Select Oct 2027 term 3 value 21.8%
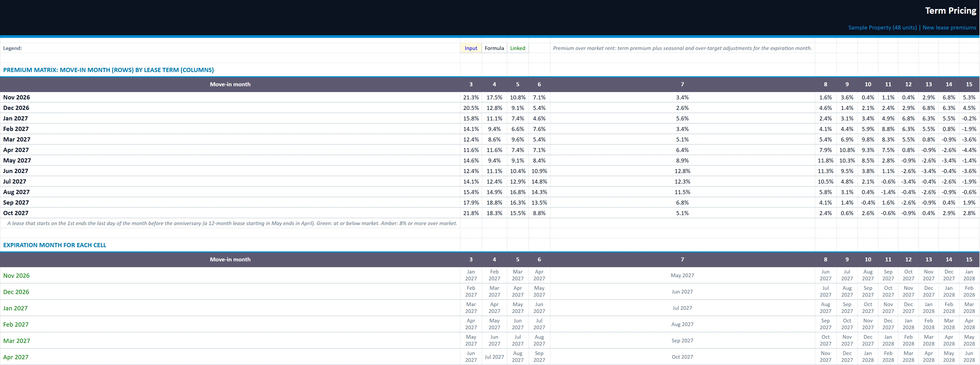980x365 pixels. pyautogui.click(x=471, y=213)
